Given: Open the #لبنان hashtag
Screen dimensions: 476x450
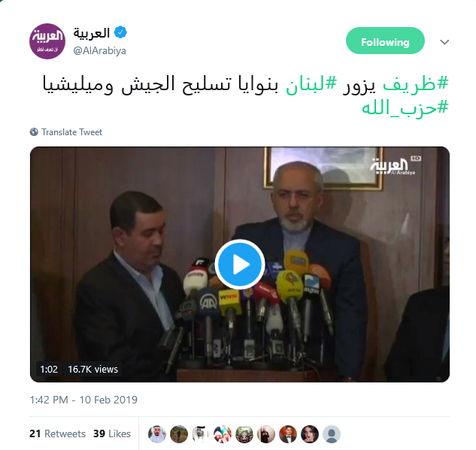Looking at the screenshot, I should coord(311,84).
